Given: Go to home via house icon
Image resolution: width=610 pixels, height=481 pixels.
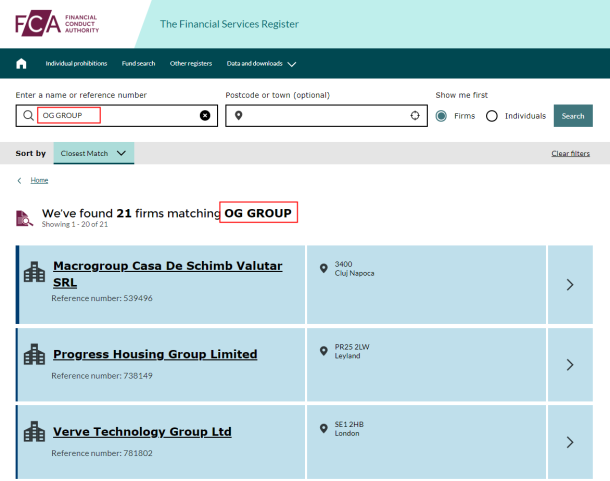Looking at the screenshot, I should [x=21, y=63].
